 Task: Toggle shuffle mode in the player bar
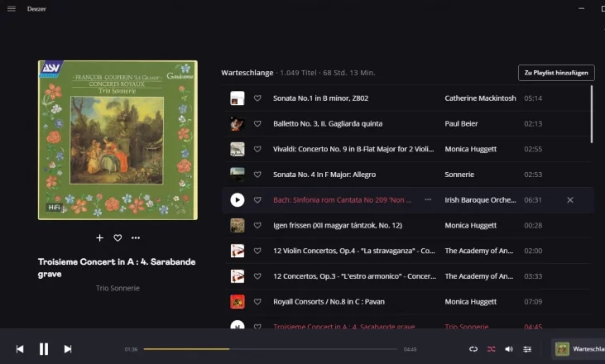point(491,349)
